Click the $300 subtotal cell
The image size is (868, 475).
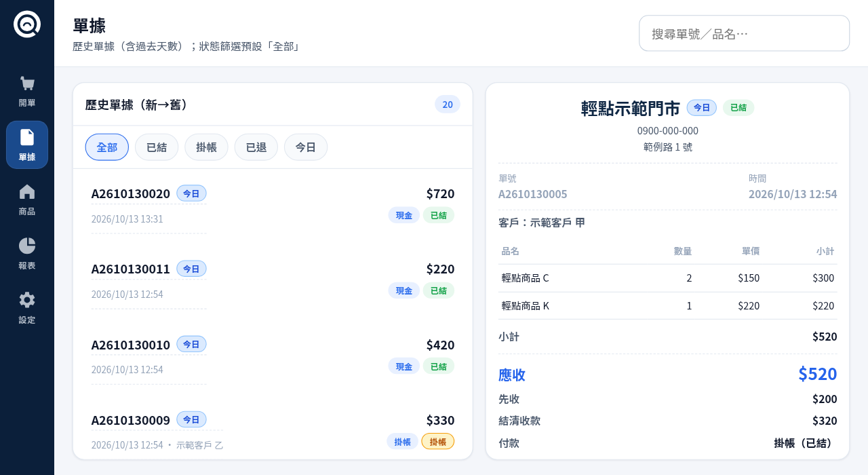823,278
